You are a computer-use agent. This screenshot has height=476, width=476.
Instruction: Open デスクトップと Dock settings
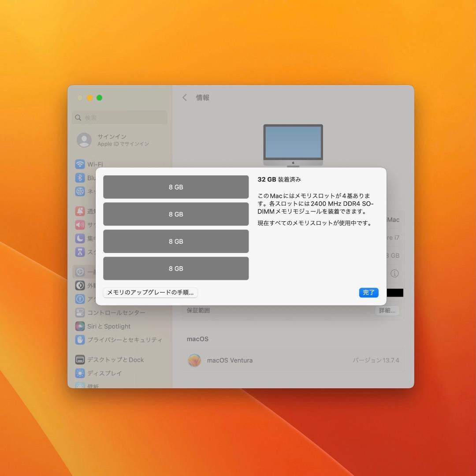coord(115,360)
